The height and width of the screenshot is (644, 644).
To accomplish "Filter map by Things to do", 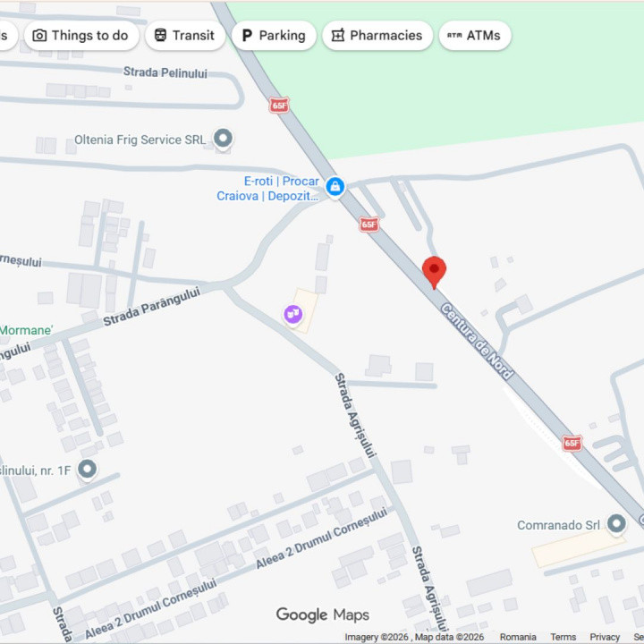I will [81, 36].
